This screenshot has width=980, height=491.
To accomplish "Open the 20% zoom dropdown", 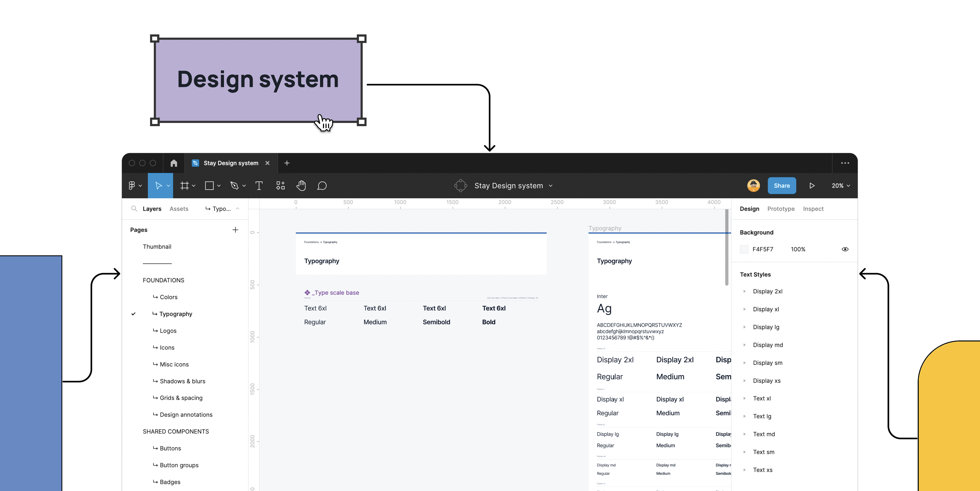I will click(840, 186).
